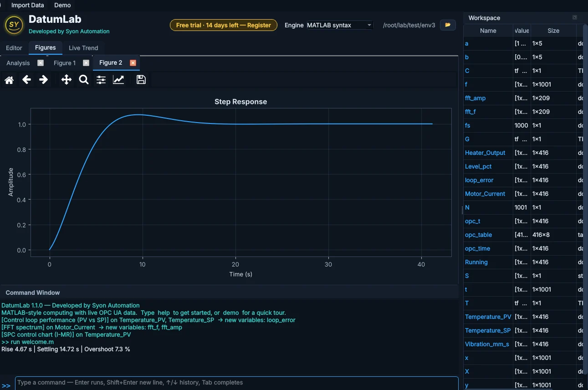Image resolution: width=588 pixels, height=390 pixels.
Task: Select fft_amp variable in Workspace
Action: point(475,98)
